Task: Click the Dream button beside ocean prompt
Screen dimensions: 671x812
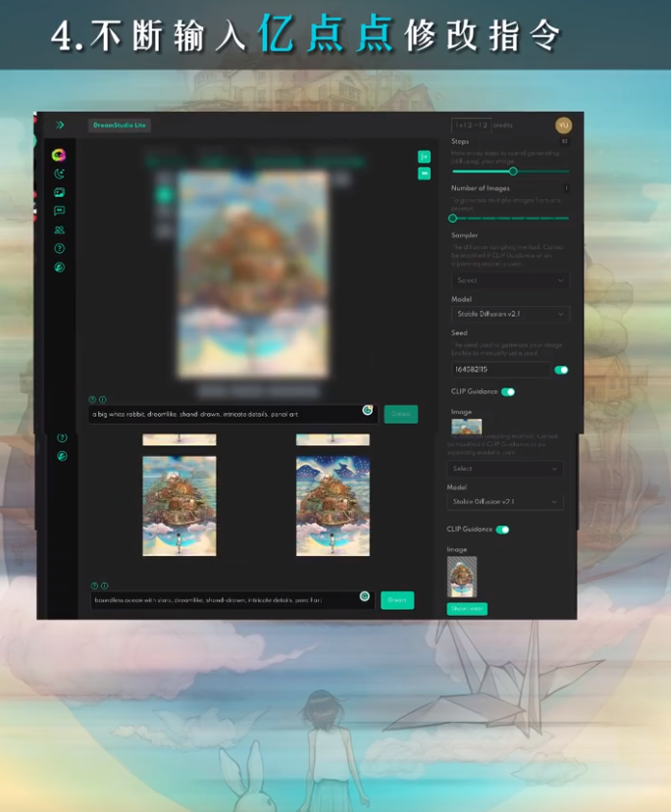Action: click(397, 600)
